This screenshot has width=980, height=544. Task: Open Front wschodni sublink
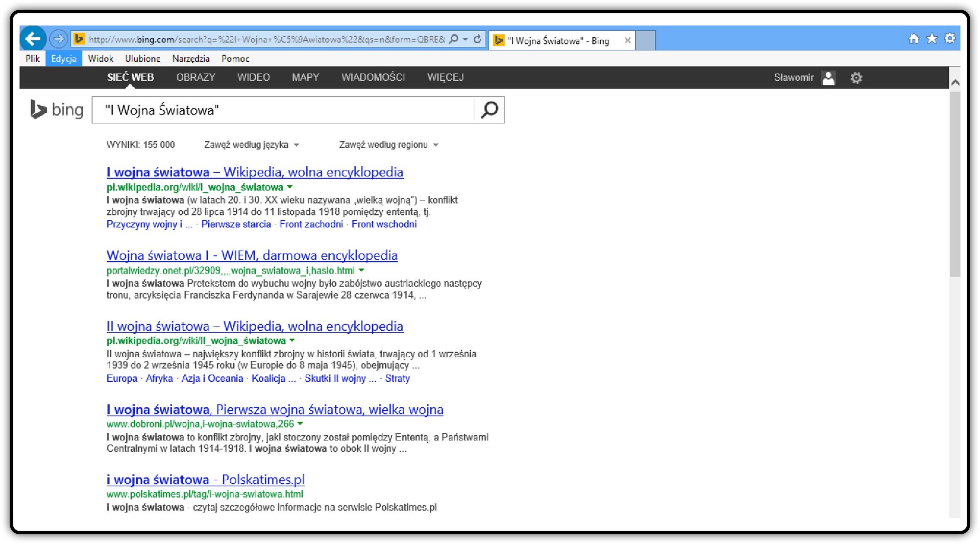pos(384,224)
